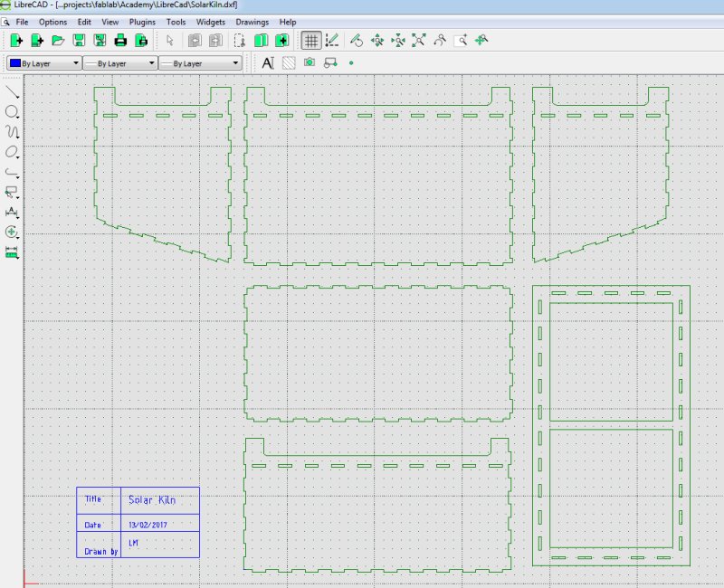Click the Cut selection icon
This screenshot has height=588, width=724.
(239, 41)
